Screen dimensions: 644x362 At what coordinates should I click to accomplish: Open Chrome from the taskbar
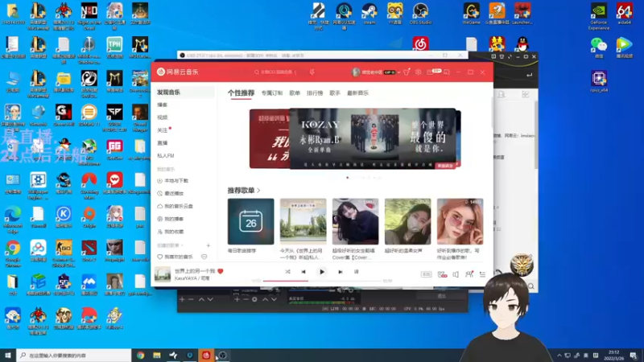[x=140, y=355]
